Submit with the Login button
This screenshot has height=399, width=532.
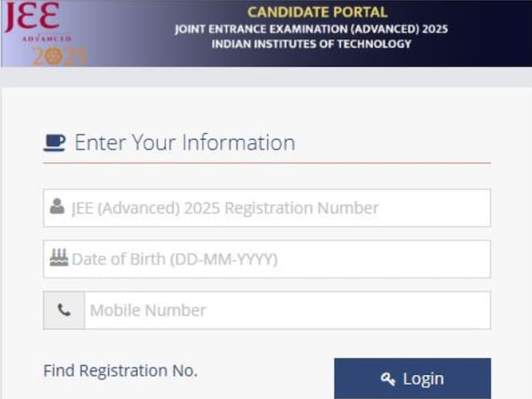point(412,379)
